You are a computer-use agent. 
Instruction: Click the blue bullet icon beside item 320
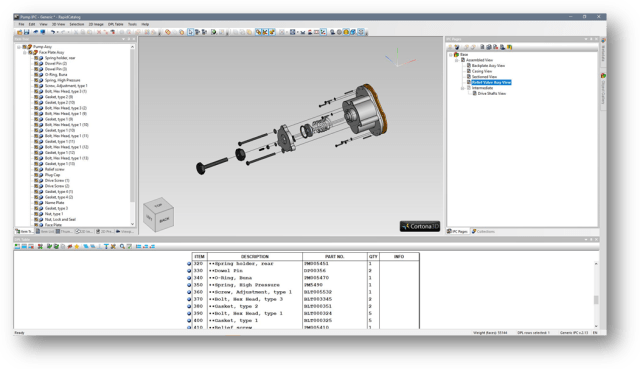(189, 264)
